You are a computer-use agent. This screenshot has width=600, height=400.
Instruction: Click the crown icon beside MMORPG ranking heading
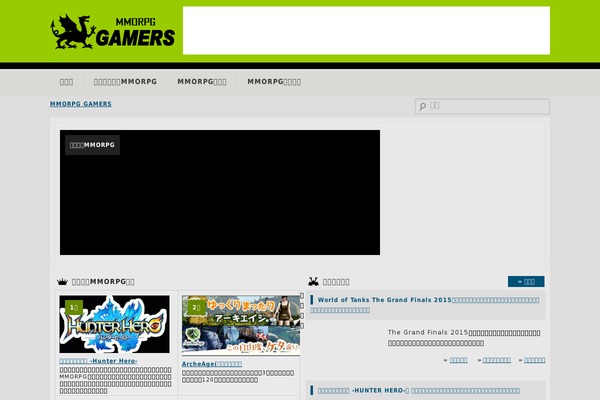pos(62,282)
